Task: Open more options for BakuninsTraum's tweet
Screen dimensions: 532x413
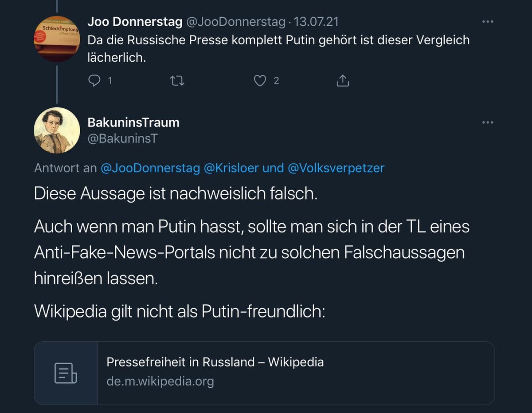Action: (488, 122)
